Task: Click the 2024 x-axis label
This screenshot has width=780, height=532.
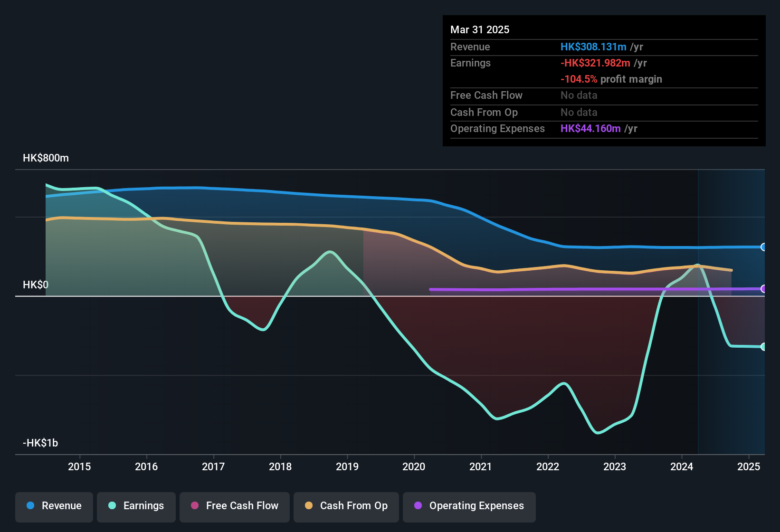Action: click(x=682, y=467)
